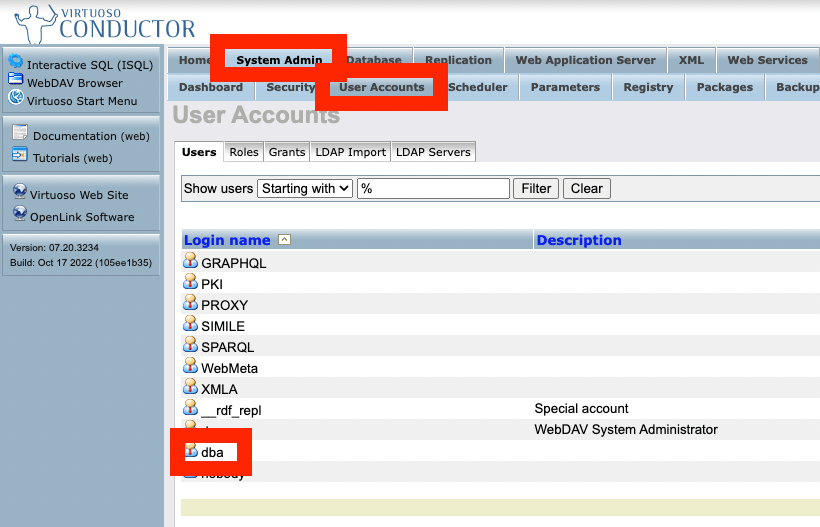Viewport: 820px width, 527px height.
Task: Open Tutorials (web) link
Action: (x=73, y=158)
